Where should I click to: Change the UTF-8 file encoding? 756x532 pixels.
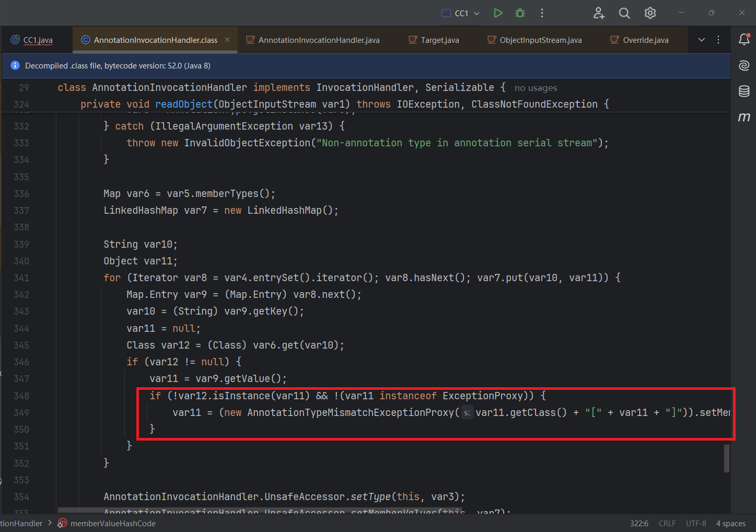696,523
